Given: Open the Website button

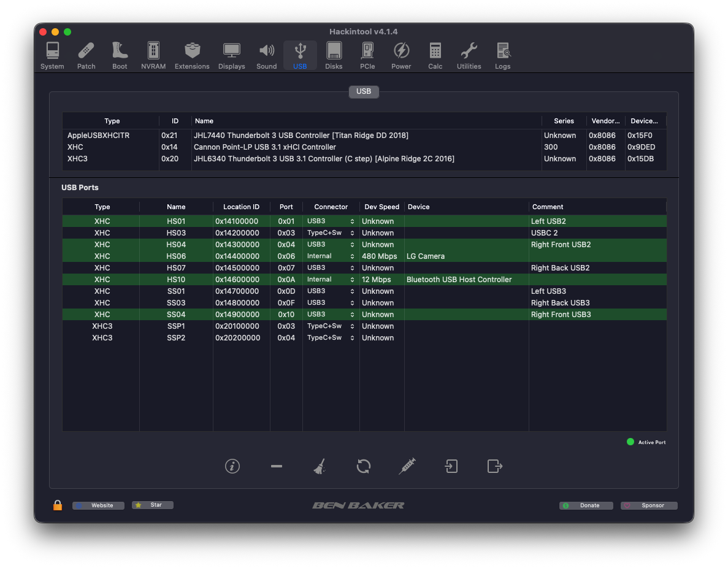Looking at the screenshot, I should 98,505.
